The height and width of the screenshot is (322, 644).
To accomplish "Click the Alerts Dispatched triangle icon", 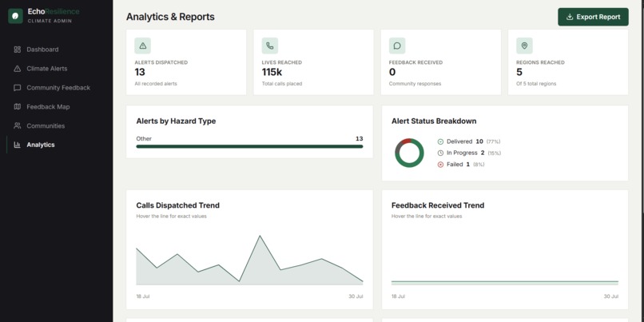I will click(x=142, y=46).
